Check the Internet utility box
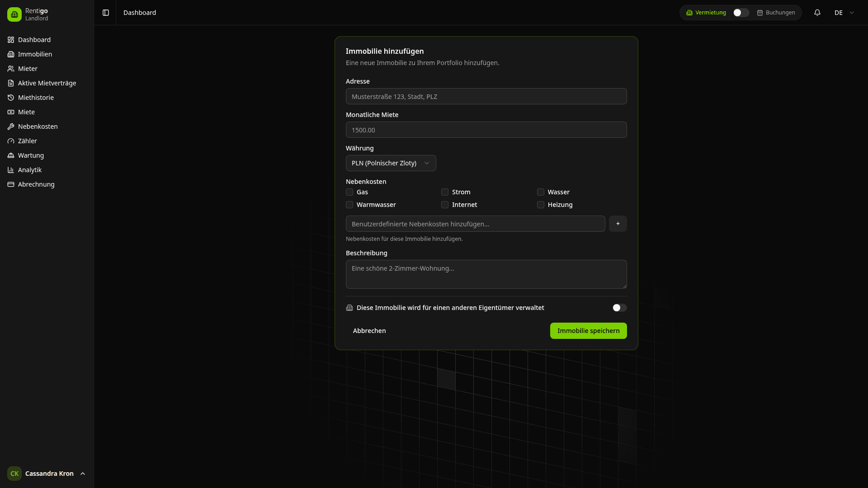 click(445, 205)
